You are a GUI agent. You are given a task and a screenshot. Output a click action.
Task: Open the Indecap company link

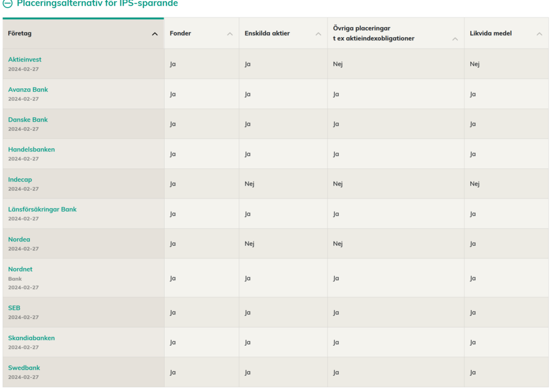[20, 179]
